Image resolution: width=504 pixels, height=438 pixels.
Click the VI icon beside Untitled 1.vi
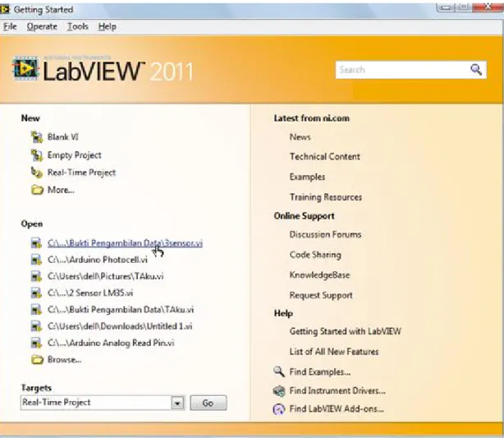coord(36,326)
